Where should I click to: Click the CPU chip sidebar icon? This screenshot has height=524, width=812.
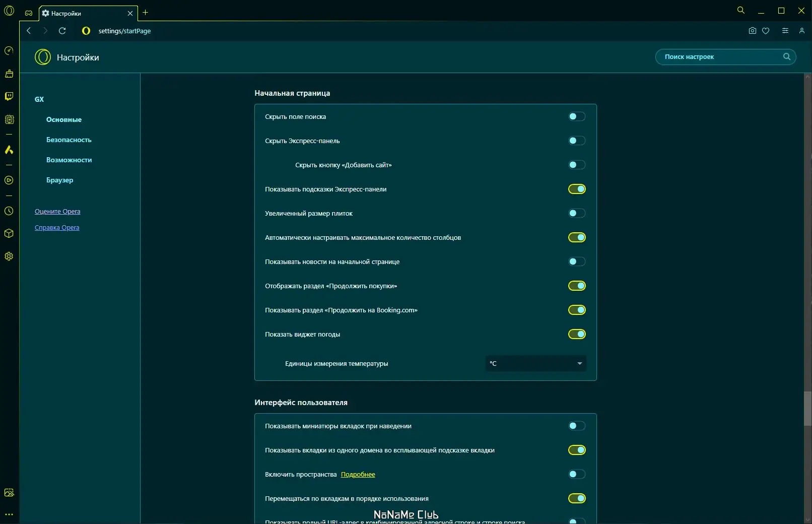pyautogui.click(x=9, y=119)
